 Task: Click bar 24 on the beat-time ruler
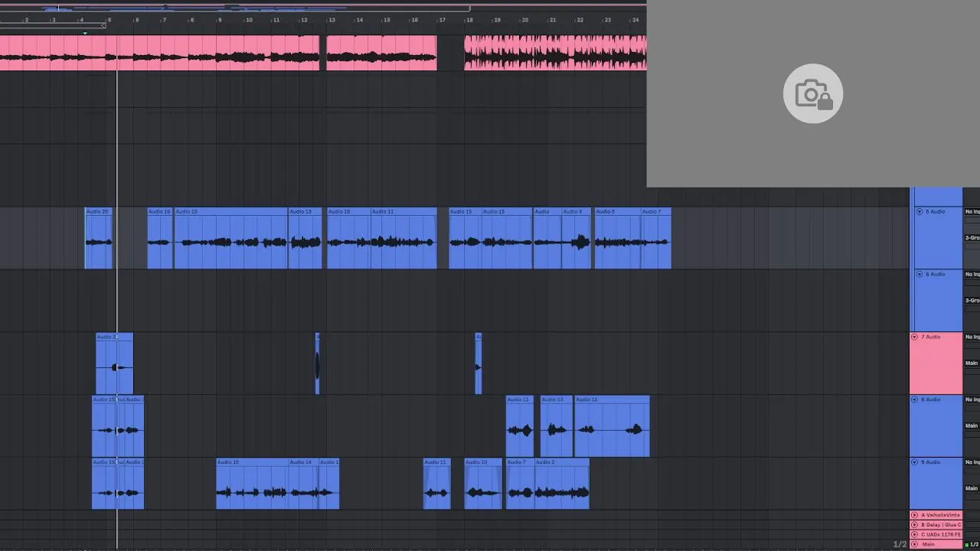635,20
